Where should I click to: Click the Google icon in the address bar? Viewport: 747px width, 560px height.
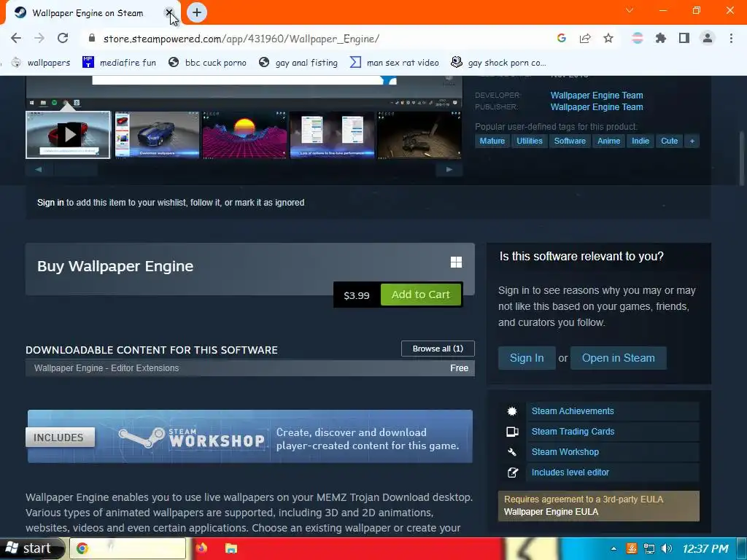click(561, 38)
